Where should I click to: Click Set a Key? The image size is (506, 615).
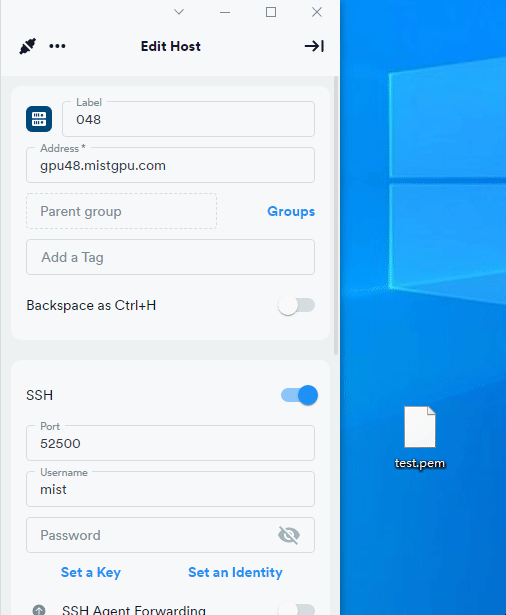pyautogui.click(x=91, y=572)
